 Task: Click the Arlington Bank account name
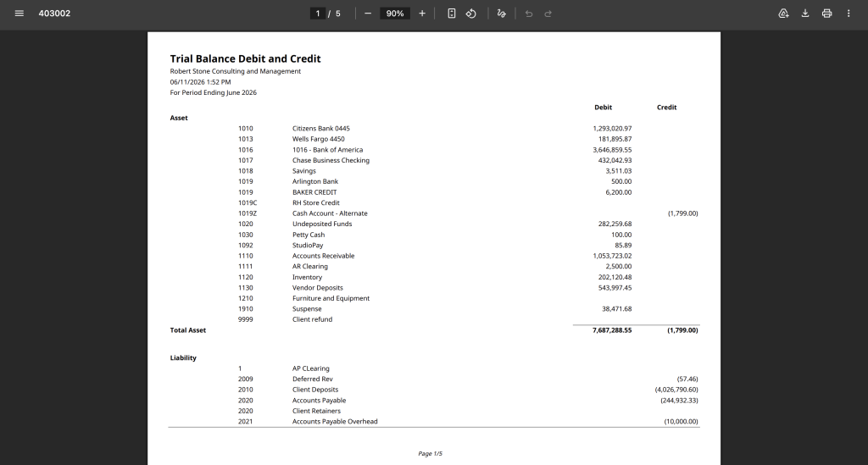(x=315, y=181)
